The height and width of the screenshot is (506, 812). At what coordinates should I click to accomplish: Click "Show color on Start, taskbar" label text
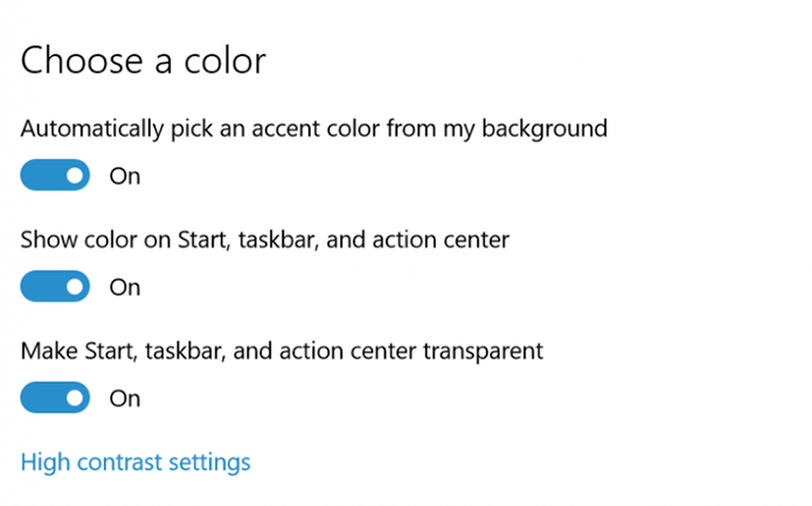click(264, 240)
